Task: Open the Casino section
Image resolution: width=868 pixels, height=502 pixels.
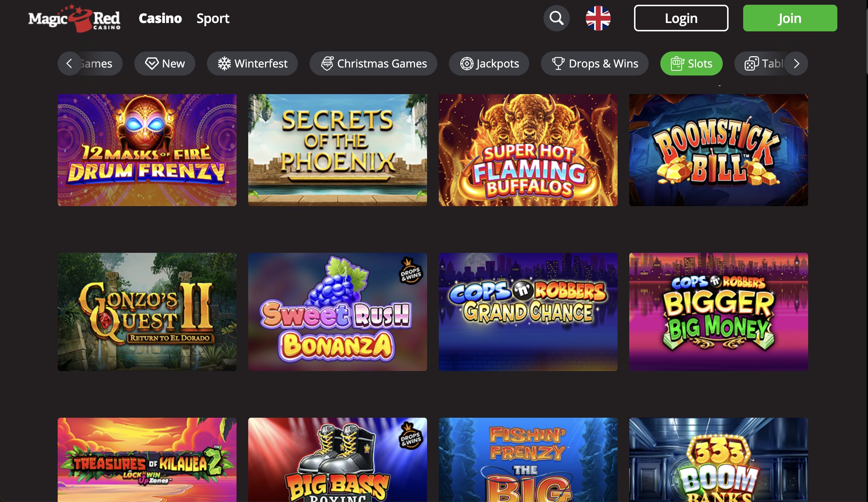Action: tap(160, 18)
